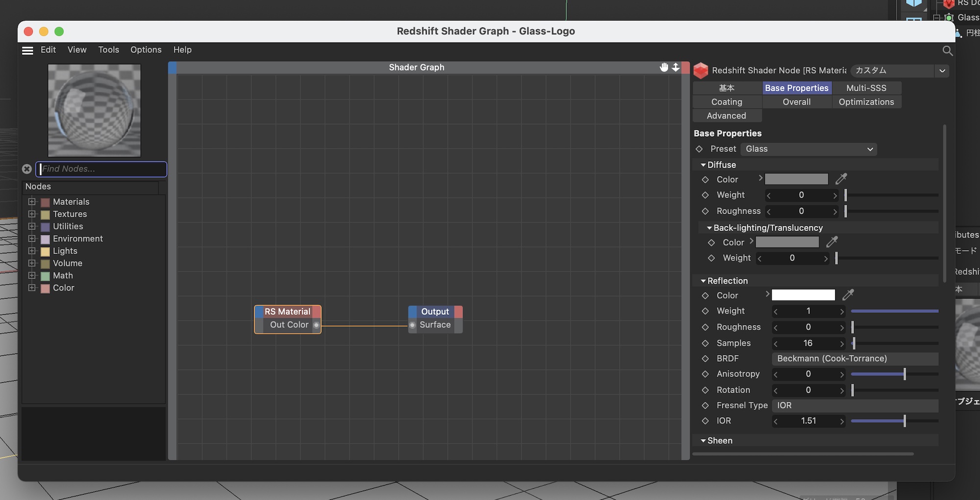The height and width of the screenshot is (500, 980).
Task: Switch to the Coating tab
Action: (x=727, y=102)
